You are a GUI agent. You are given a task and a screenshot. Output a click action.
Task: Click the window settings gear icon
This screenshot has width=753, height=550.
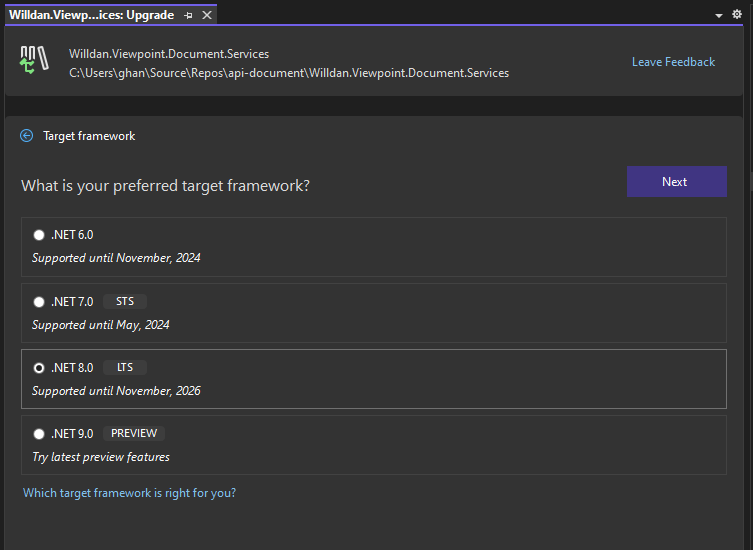[x=739, y=16]
